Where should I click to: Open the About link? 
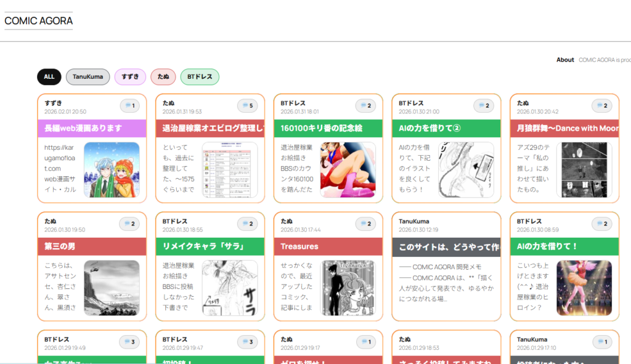tap(565, 60)
